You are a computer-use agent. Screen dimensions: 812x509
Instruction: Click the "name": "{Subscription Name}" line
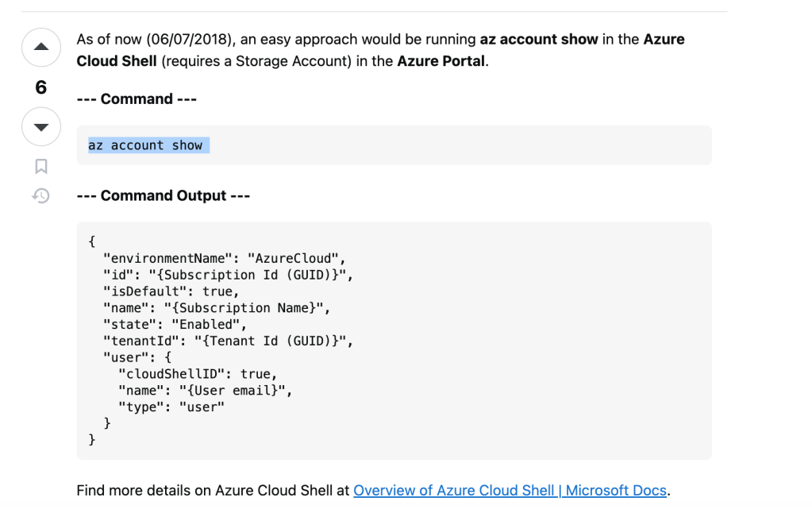(x=217, y=308)
